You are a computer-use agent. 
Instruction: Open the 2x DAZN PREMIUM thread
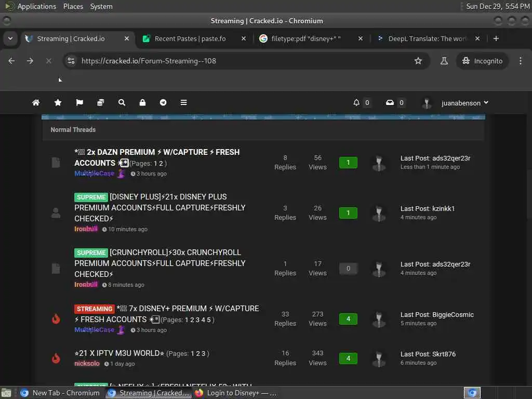click(x=157, y=157)
